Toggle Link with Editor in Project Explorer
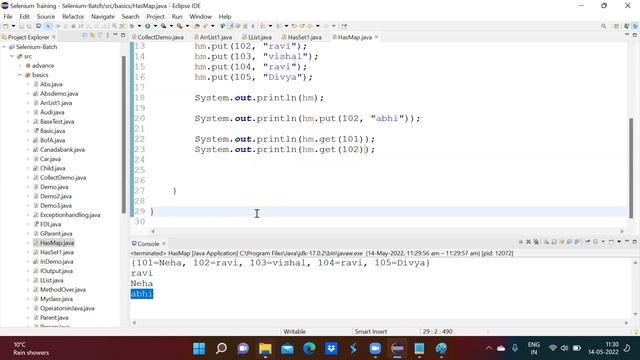This screenshot has height=360, width=640. coord(92,36)
